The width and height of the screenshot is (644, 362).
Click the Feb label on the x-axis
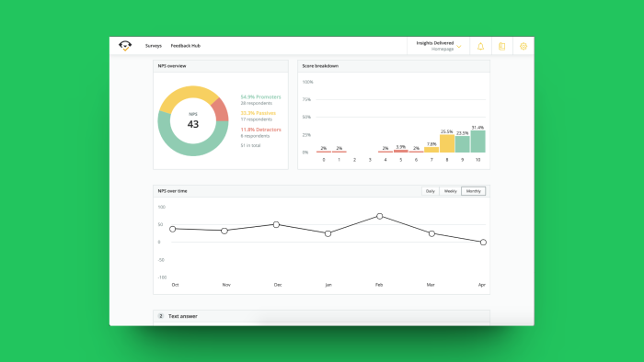(x=379, y=285)
